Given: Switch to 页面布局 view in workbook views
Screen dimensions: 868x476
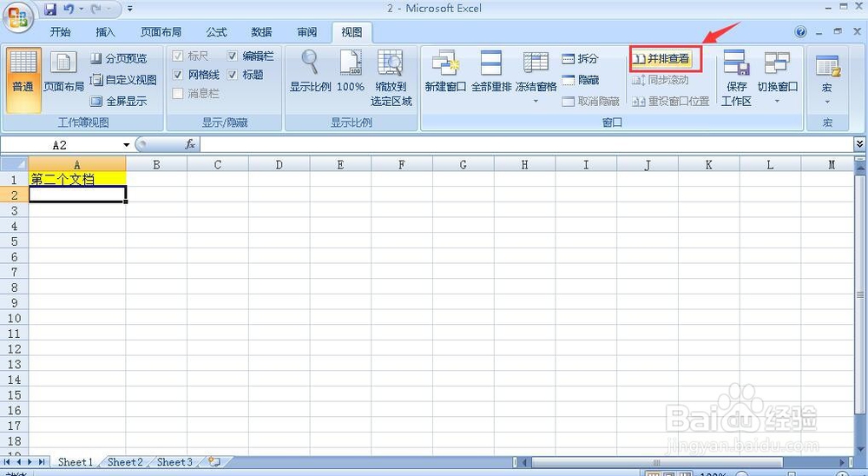Looking at the screenshot, I should pos(63,73).
